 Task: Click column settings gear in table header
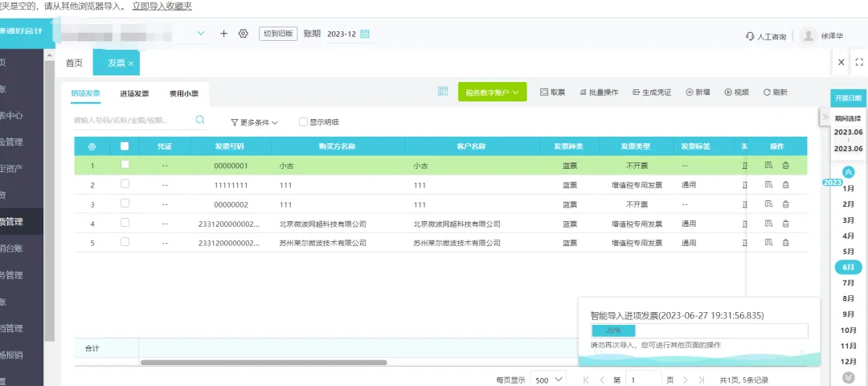(x=92, y=146)
